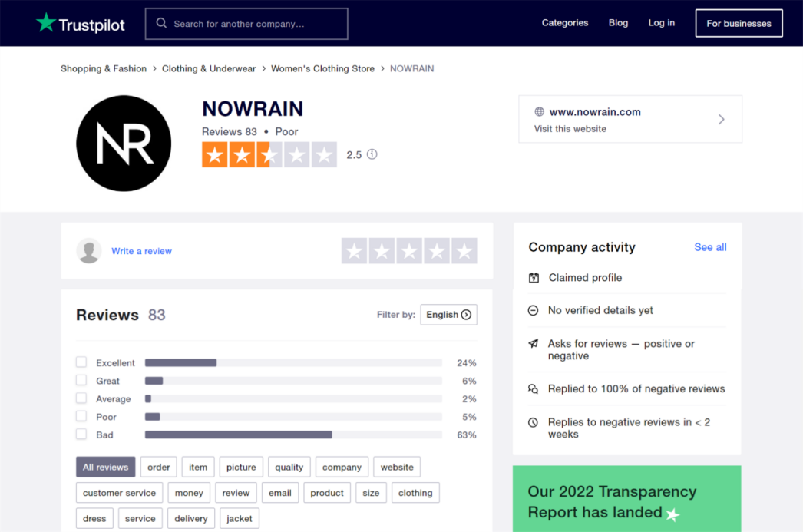Open Categories in the top navigation
The image size is (803, 532).
(565, 23)
